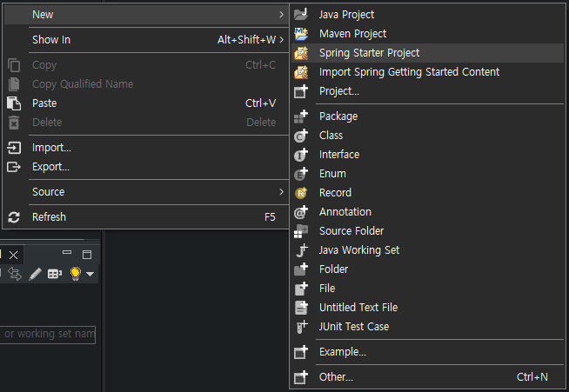This screenshot has width=569, height=392.
Task: Click the table columns icon in panel toolbar
Action: coord(55,274)
